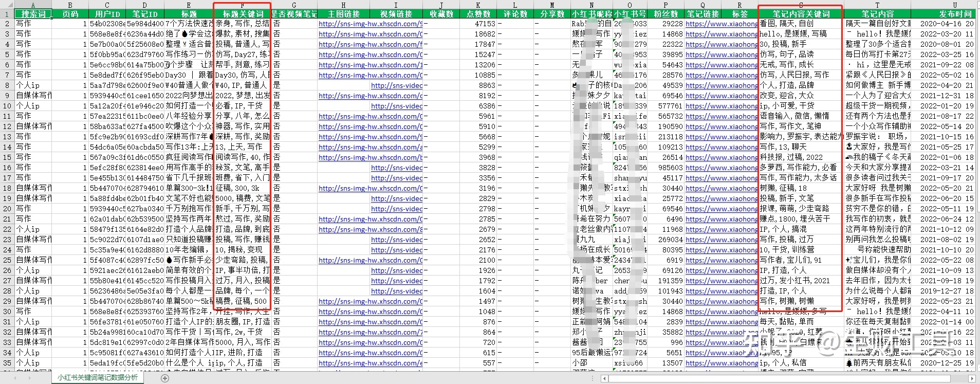Screen dimensions: 980x384
Task: Open the 小红书关键词笔记数据分析 sheet tab
Action: 97,377
